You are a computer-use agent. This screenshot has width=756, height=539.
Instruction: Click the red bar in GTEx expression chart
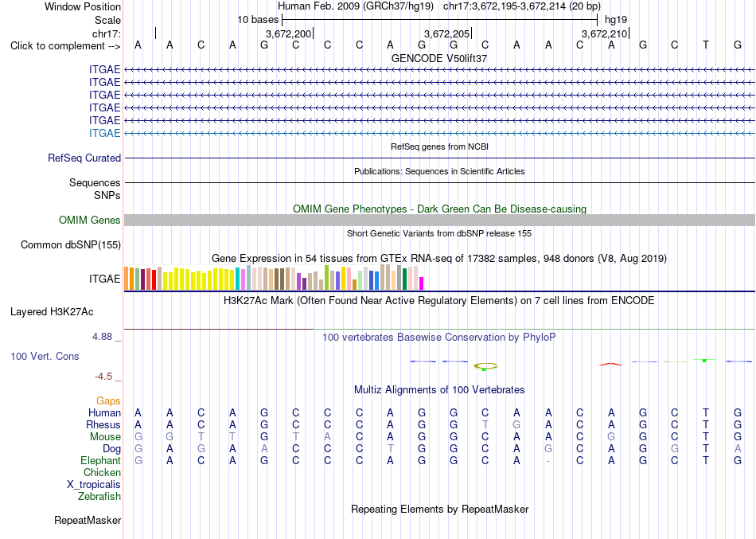click(x=154, y=280)
